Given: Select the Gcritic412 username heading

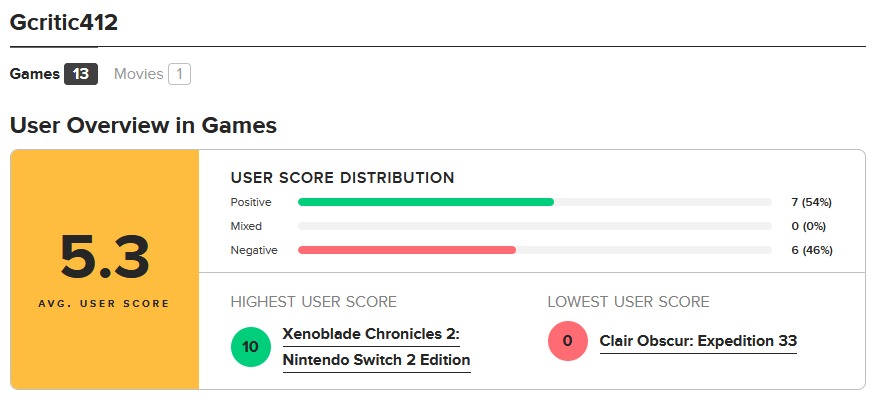Looking at the screenshot, I should [64, 23].
